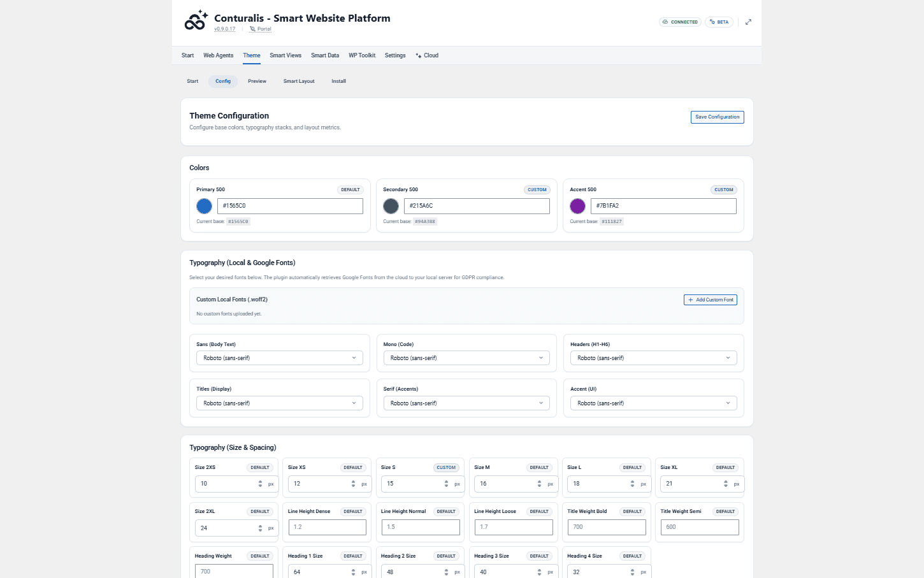
Task: Click the Size M stepper arrows
Action: click(539, 484)
